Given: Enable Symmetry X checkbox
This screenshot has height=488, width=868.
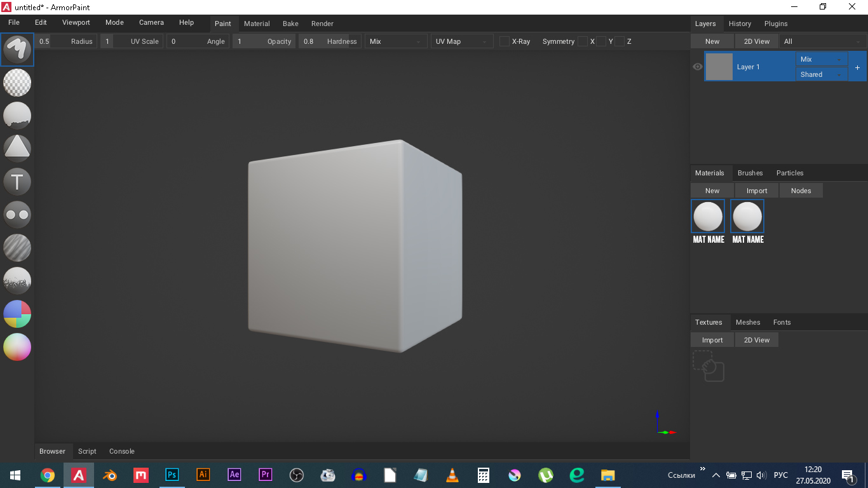Looking at the screenshot, I should 583,41.
